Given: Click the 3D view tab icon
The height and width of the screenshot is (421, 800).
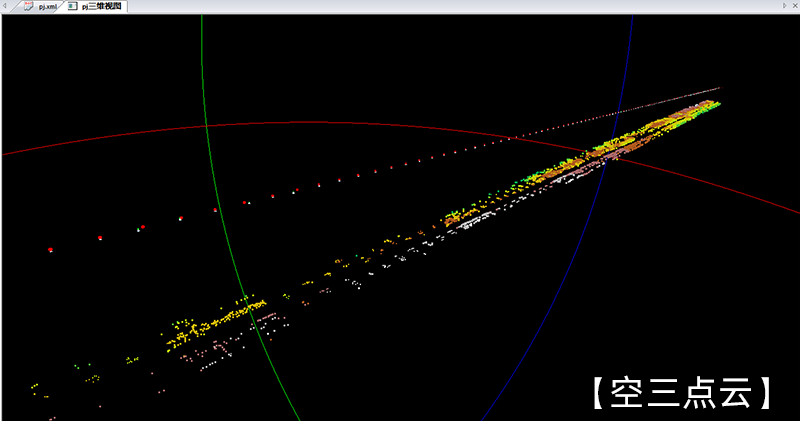Looking at the screenshot, I should click(73, 6).
